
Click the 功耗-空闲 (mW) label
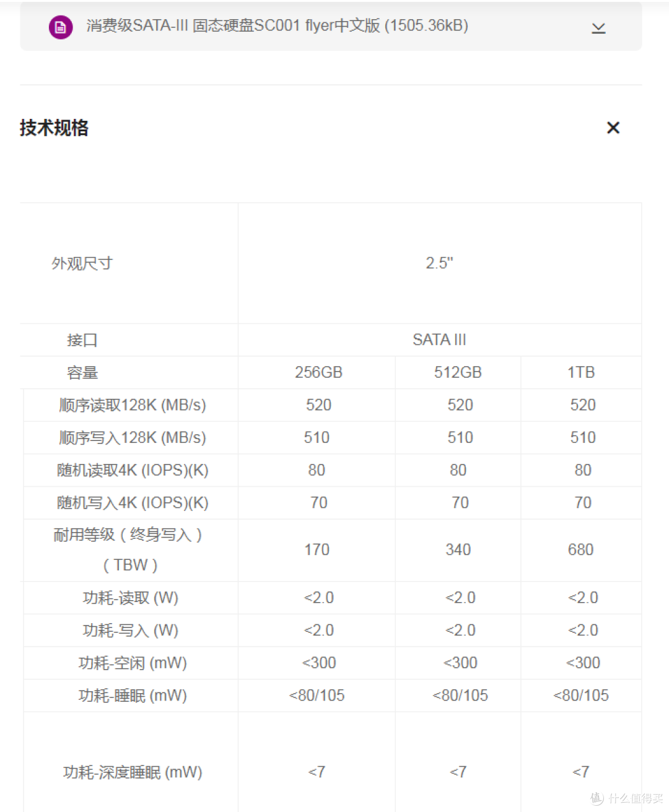click(133, 663)
